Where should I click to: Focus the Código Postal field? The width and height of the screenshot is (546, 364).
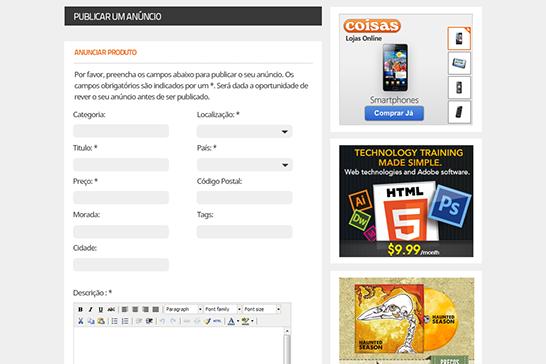coord(244,198)
